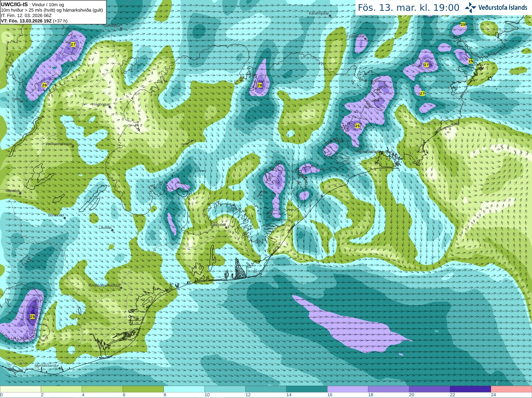This screenshot has width=532, height=398.
Task: Click the Laufbali place label
Action: pos(105,228)
